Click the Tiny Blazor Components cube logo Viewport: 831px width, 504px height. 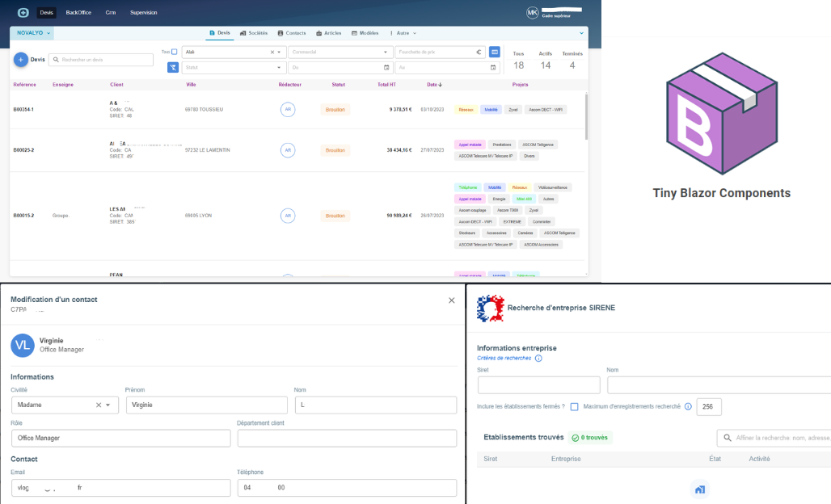[x=722, y=113]
